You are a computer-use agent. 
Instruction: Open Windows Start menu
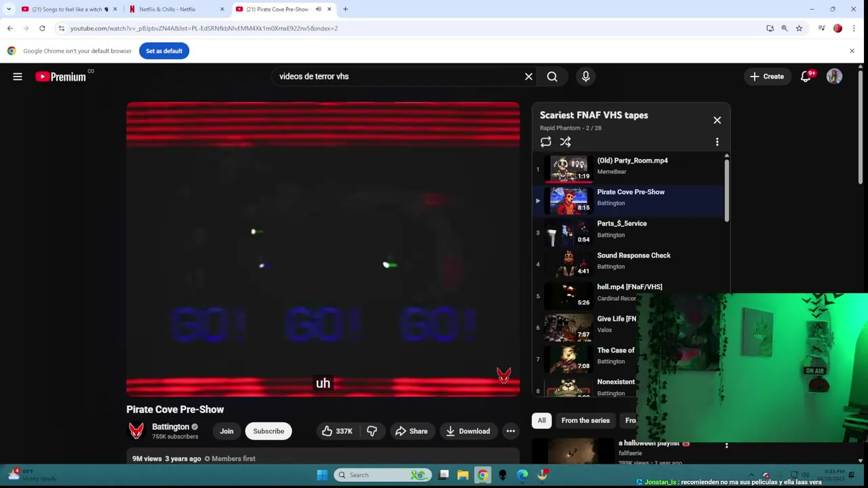pos(322,475)
